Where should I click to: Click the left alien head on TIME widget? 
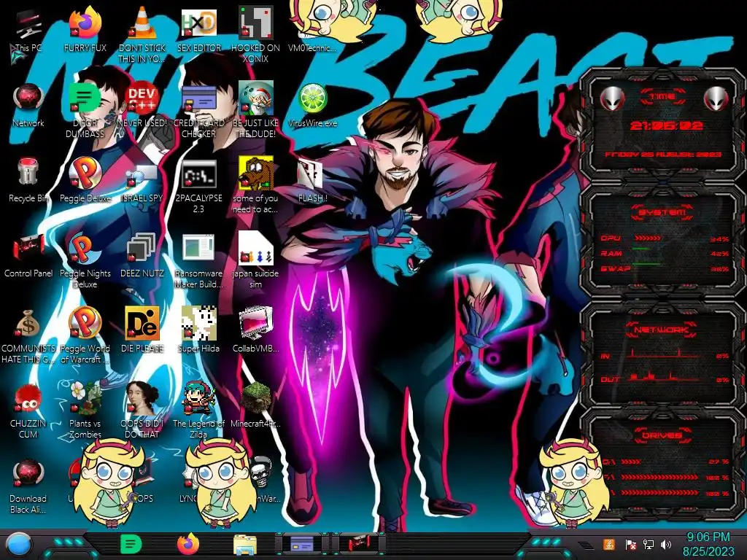pyautogui.click(x=612, y=98)
